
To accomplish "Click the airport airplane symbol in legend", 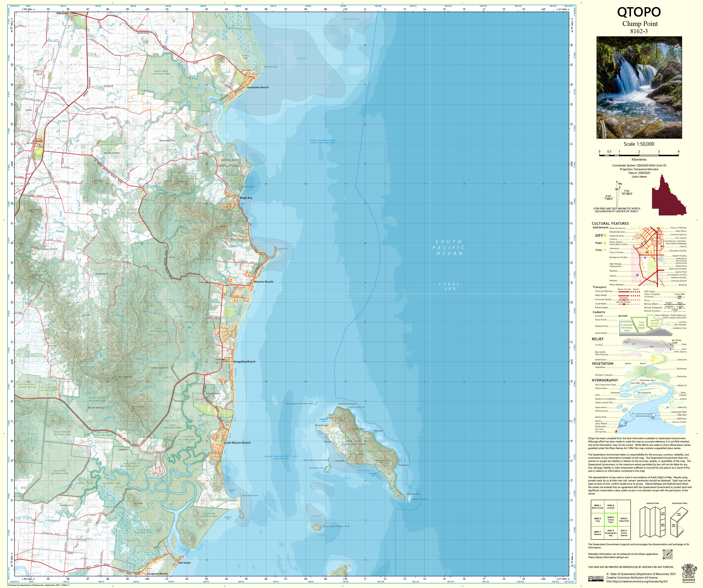I will [x=637, y=275].
